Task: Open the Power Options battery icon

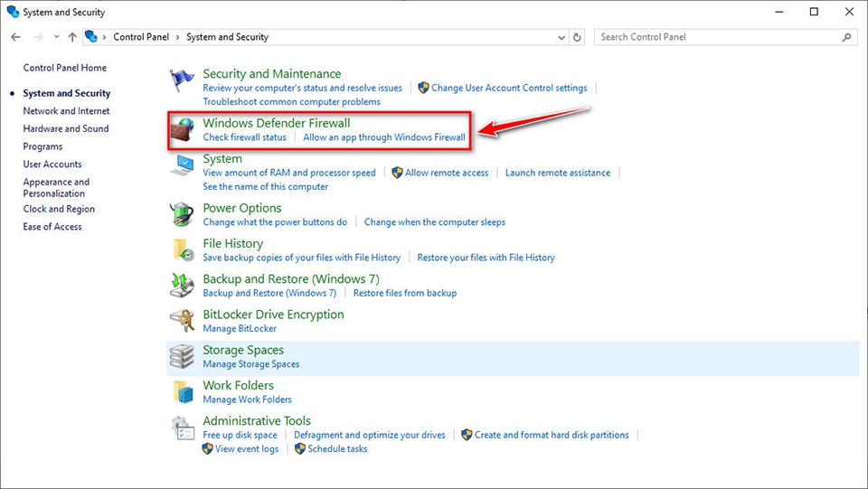Action: pos(182,214)
